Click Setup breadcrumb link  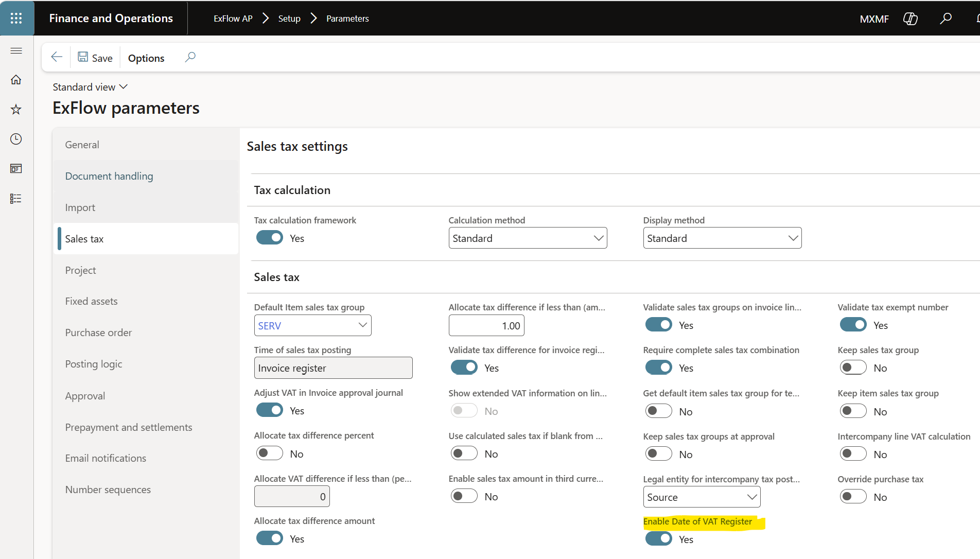point(289,19)
